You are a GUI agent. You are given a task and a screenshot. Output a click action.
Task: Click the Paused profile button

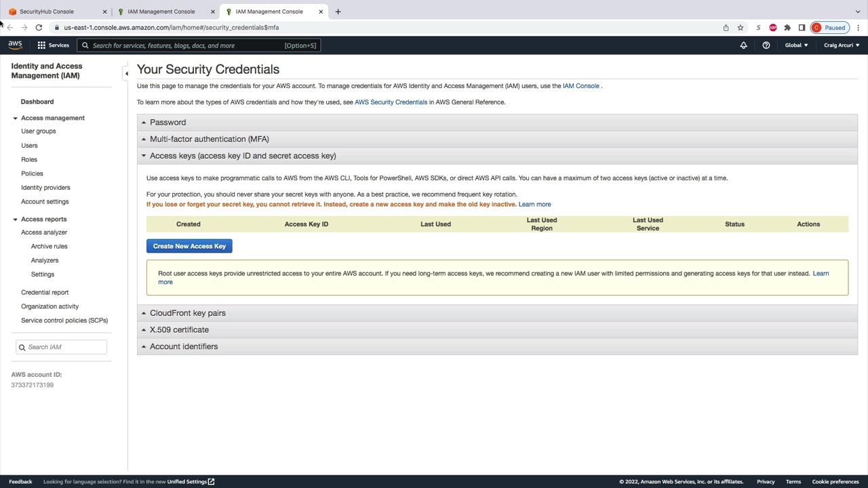(829, 28)
